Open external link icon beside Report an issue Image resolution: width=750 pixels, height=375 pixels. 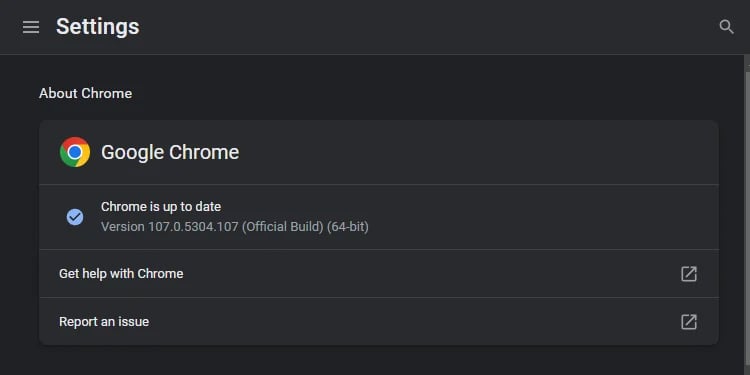[x=689, y=321]
